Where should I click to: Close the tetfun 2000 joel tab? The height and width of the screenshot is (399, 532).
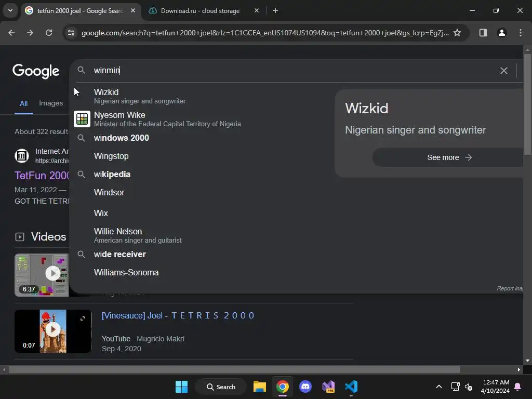133,10
